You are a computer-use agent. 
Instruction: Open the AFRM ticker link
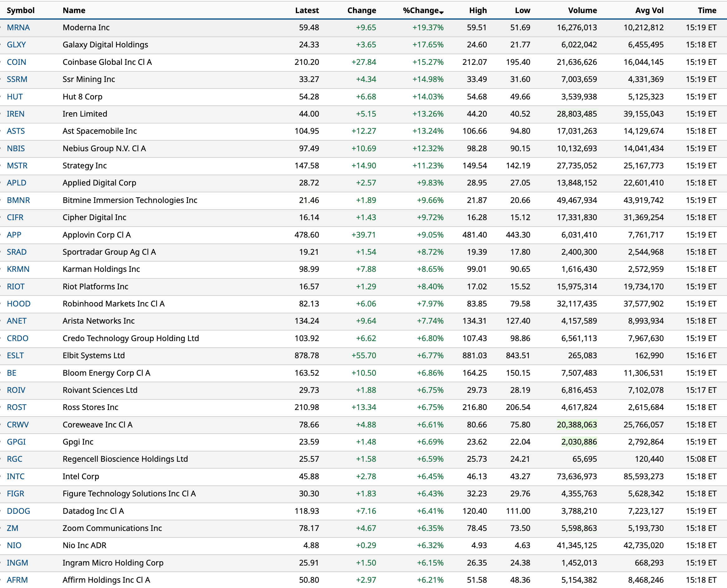point(17,580)
